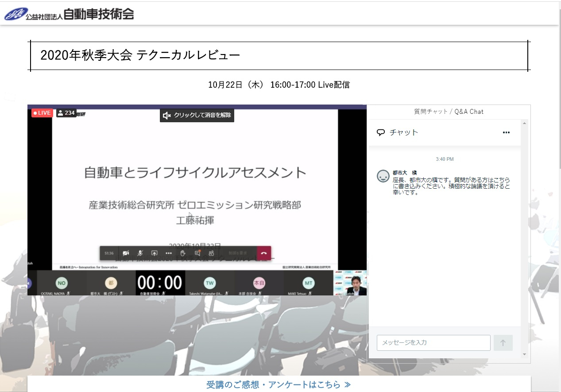Screen dimensions: 561x392
Task: Open the chat panel three-dot options menu
Action: (x=506, y=132)
